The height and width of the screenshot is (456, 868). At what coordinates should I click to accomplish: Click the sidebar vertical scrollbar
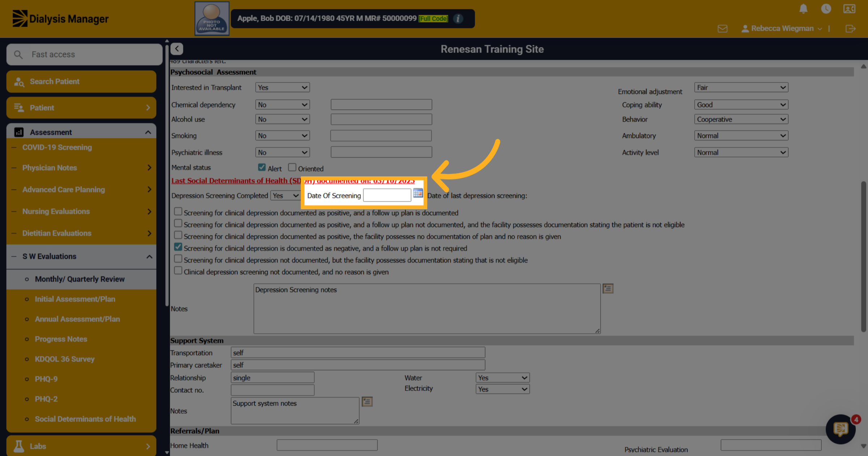point(167,175)
